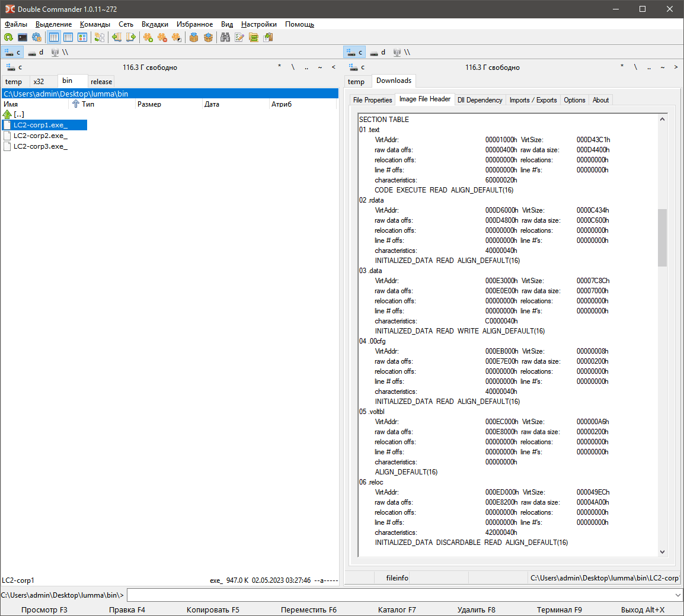Open the Команды menu
Screen dimensions: 684x616
95,24
